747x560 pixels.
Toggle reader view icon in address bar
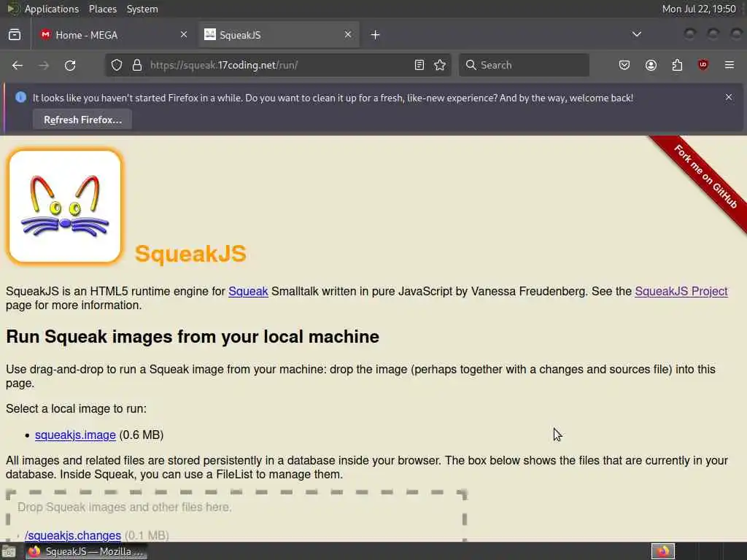click(419, 65)
